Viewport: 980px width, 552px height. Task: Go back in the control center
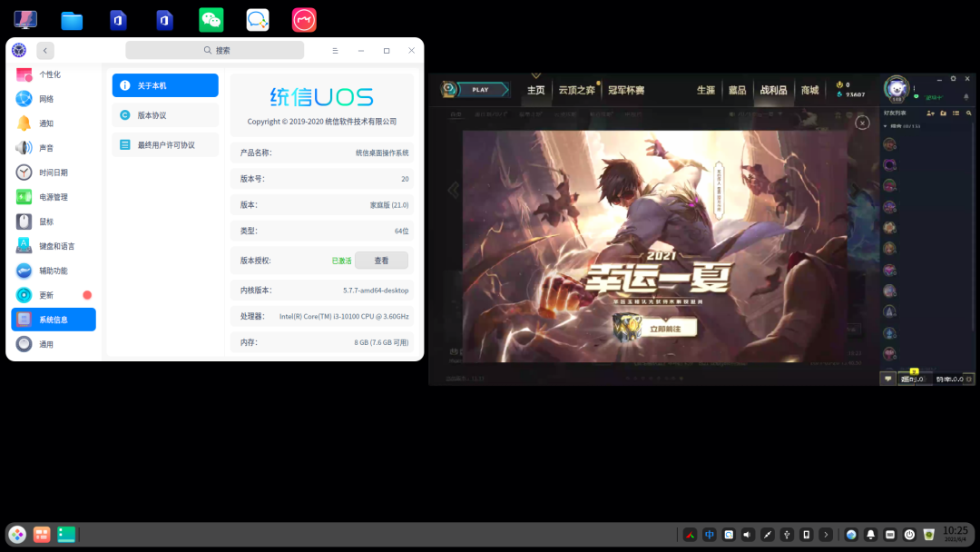(x=45, y=51)
